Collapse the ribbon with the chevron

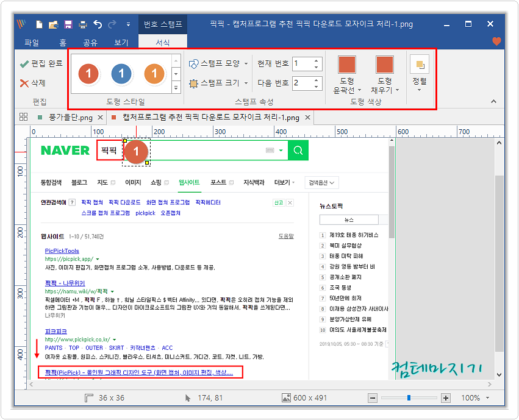pyautogui.click(x=493, y=102)
